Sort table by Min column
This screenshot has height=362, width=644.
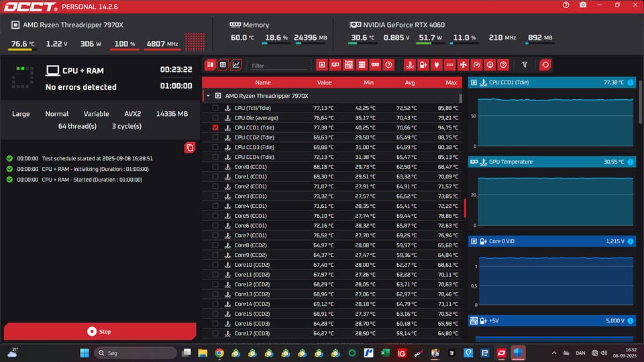(368, 82)
